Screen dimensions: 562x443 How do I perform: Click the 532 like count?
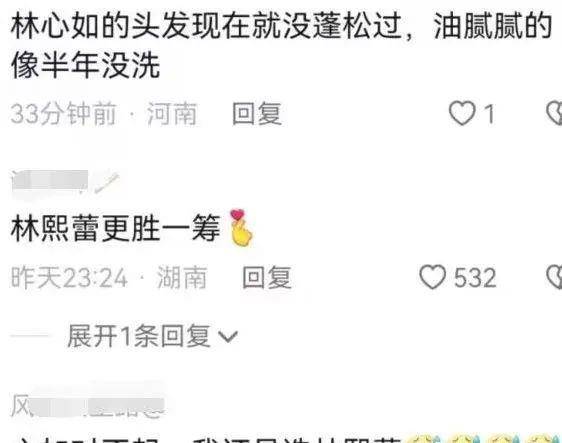pos(475,277)
